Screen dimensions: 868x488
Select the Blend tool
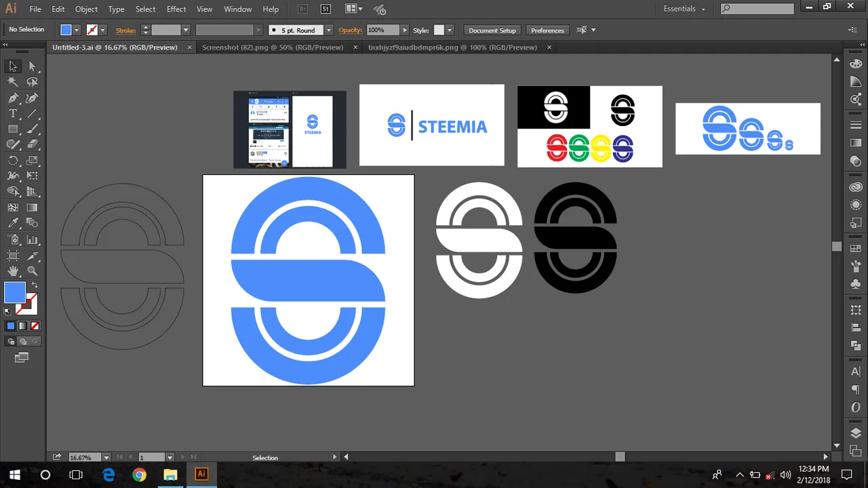32,223
